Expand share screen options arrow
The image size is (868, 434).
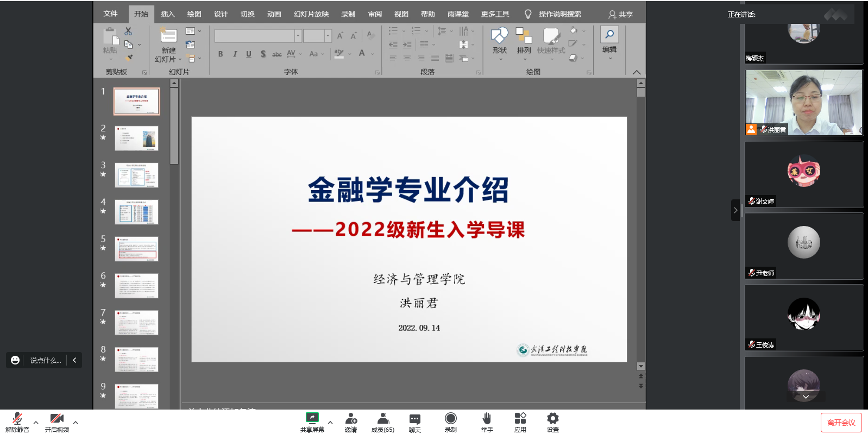[330, 422]
